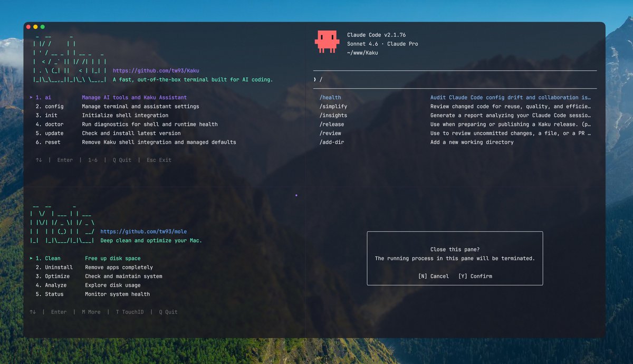Select the /add-dir slash command

[x=332, y=142]
